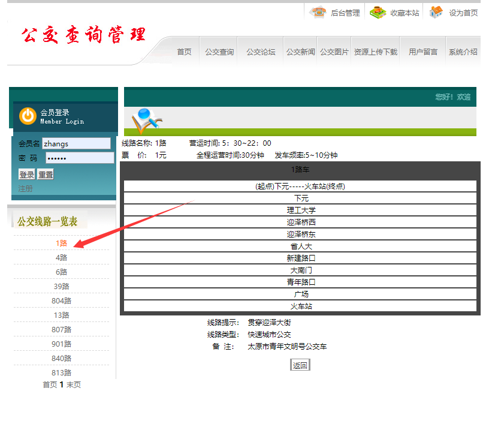Click 贯穿迎泽大街 route hint text
This screenshot has height=427, width=504.
point(269,323)
